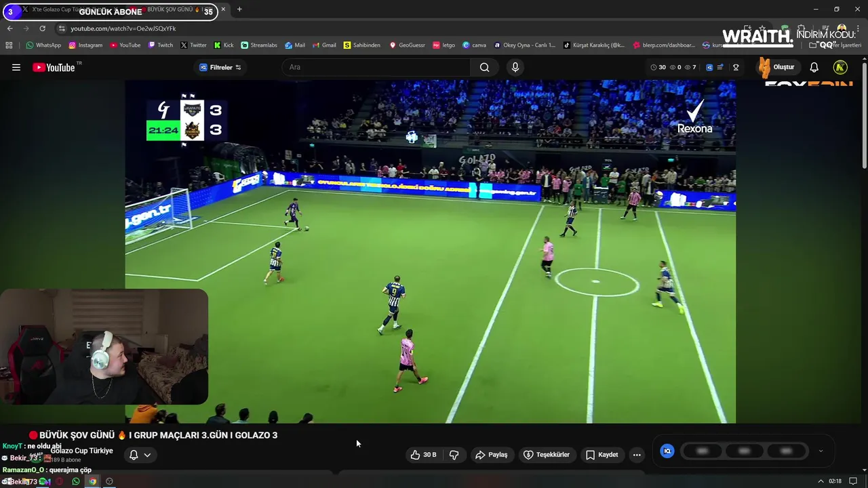Show hidden system tray icons chevron
Viewport: 868px width, 488px height.
pos(821,481)
